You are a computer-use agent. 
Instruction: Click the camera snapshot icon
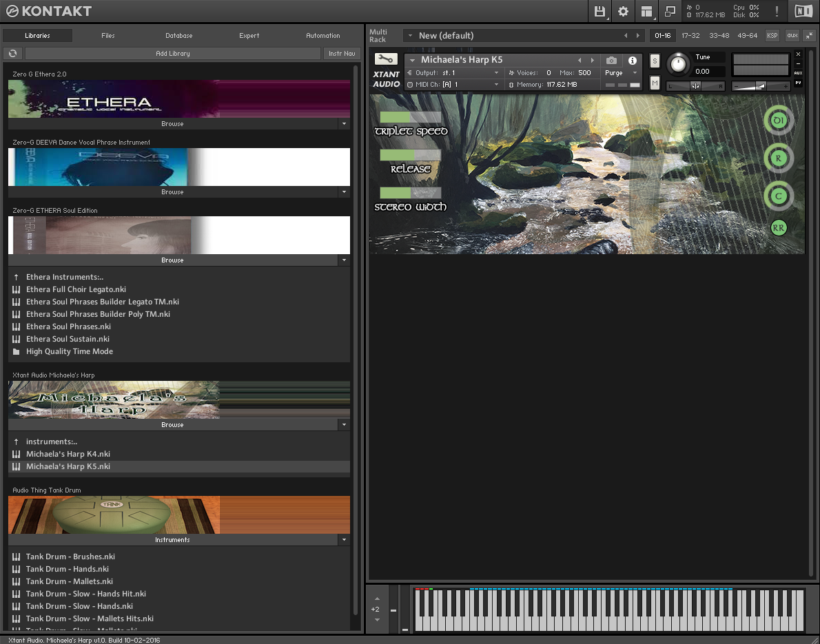click(611, 60)
